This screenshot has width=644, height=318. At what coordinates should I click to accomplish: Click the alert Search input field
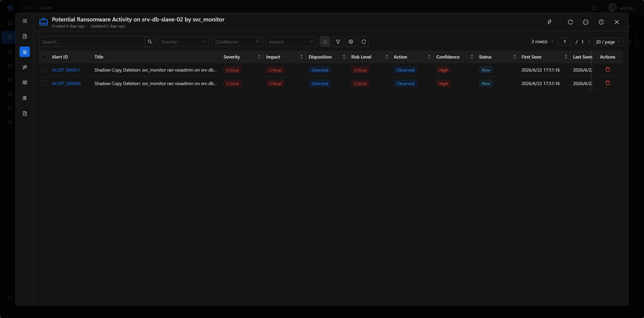(x=92, y=42)
